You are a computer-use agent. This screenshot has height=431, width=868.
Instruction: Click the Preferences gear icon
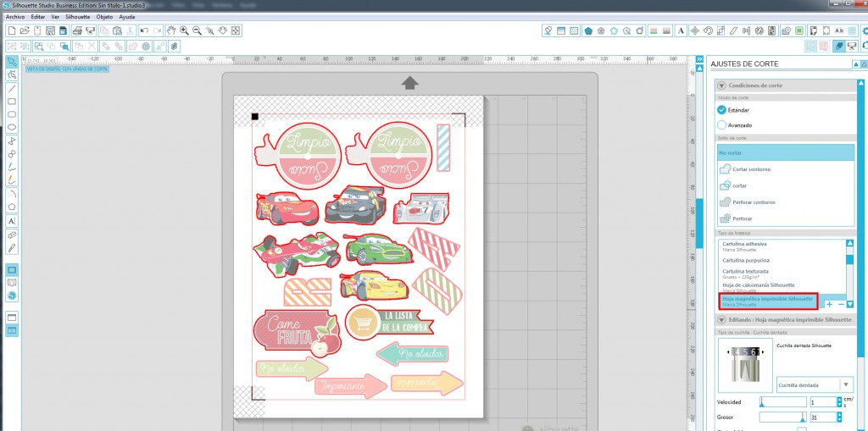tap(864, 31)
